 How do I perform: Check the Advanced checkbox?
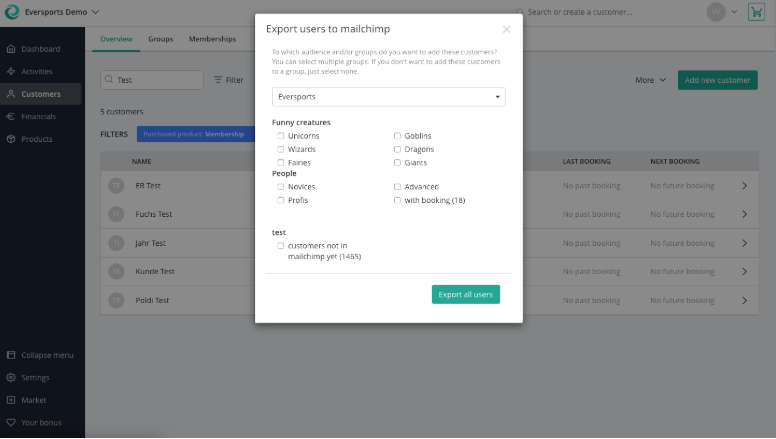point(397,187)
